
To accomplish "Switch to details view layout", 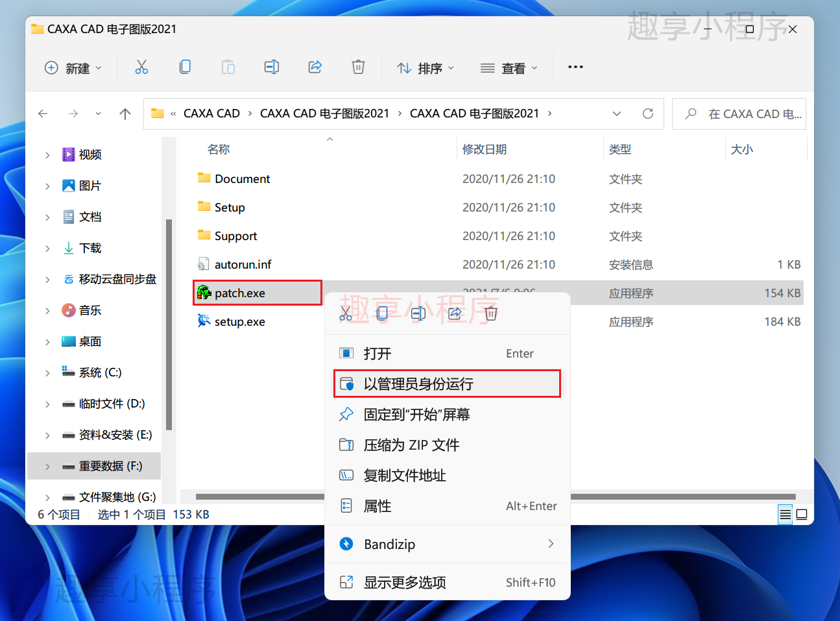I will coord(786,515).
